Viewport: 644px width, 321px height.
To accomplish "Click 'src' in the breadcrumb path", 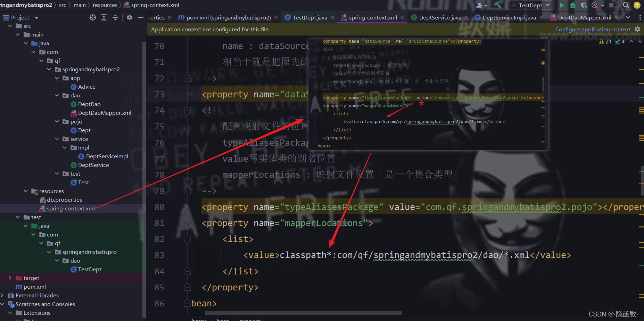I will [63, 5].
